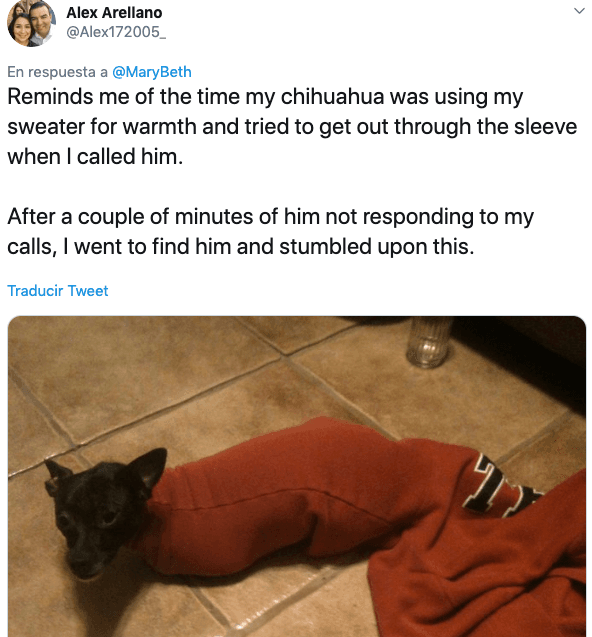
Task: Click the Alex Arellano display name
Action: coord(114,13)
